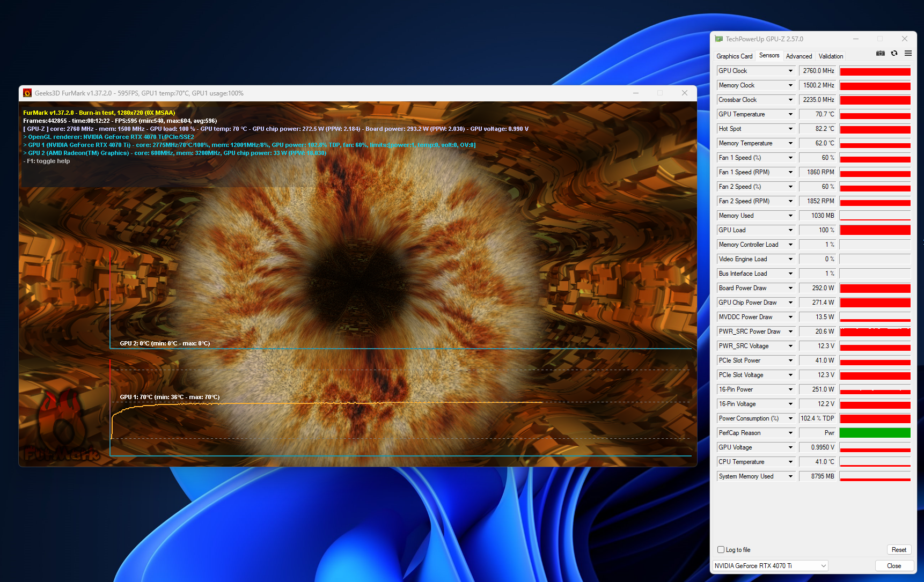The height and width of the screenshot is (582, 924).
Task: Open the PerfCap Reason dropdown
Action: tap(790, 433)
